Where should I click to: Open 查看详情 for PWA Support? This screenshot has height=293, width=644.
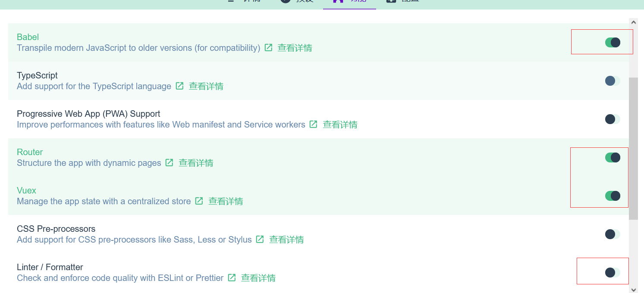[x=340, y=125]
